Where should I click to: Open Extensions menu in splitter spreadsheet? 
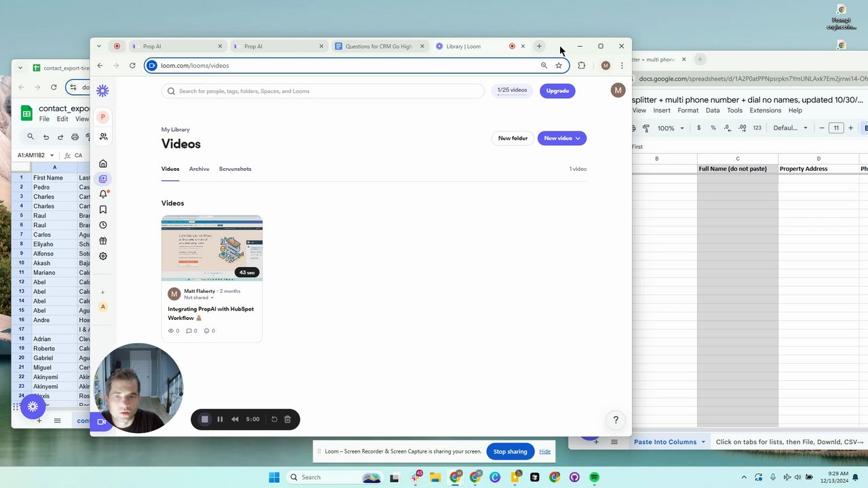tap(766, 110)
